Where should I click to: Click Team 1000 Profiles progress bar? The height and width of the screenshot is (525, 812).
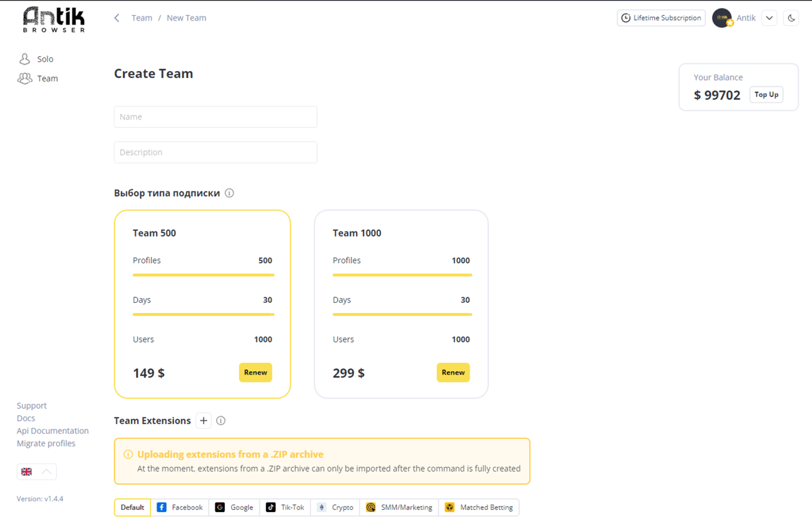[x=403, y=275]
